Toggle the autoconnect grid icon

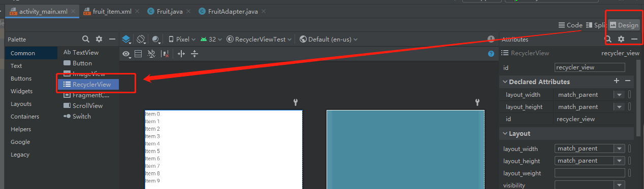click(138, 54)
